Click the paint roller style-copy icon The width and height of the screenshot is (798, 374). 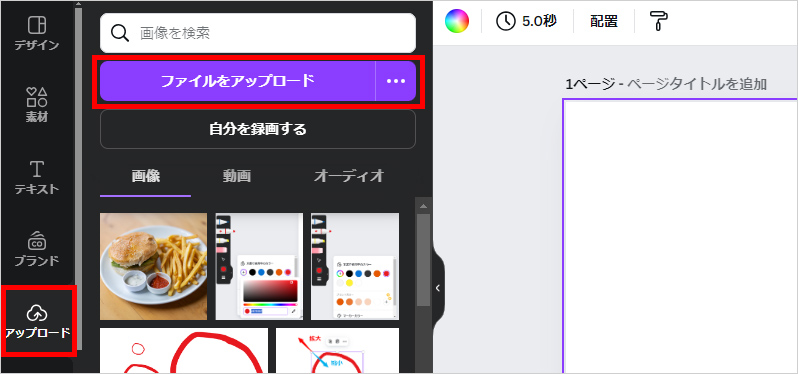[659, 21]
